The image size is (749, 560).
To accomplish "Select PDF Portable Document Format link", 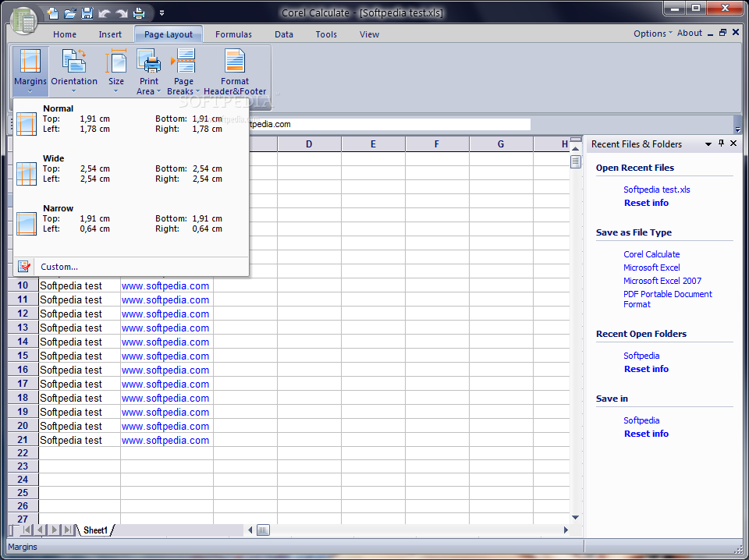I will 667,299.
